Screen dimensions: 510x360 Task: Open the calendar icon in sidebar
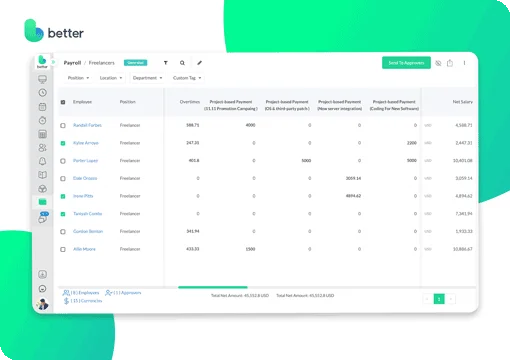pyautogui.click(x=42, y=107)
